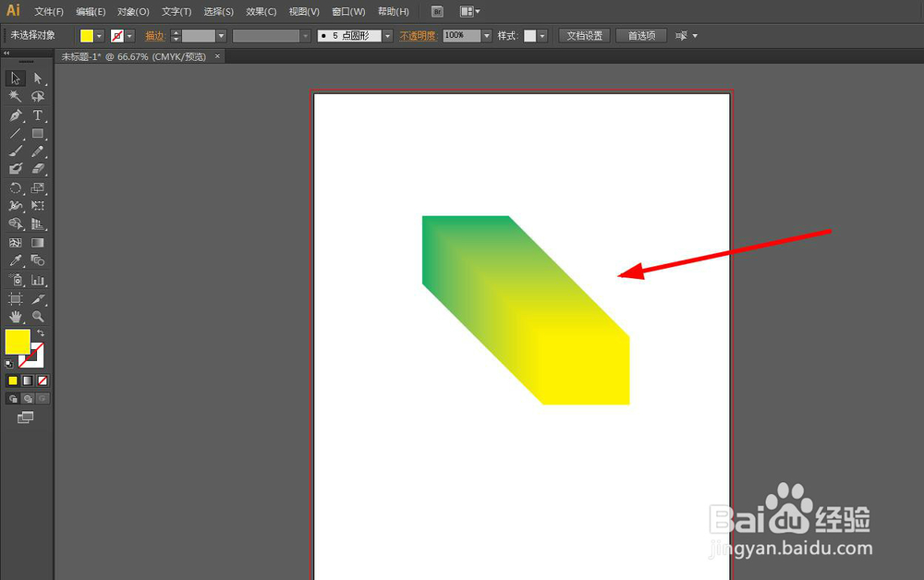
Task: Click the large yellow fill swatch
Action: [x=18, y=342]
